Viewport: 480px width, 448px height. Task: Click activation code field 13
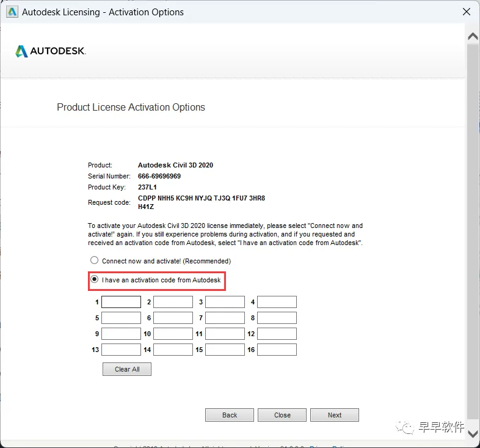click(x=122, y=350)
